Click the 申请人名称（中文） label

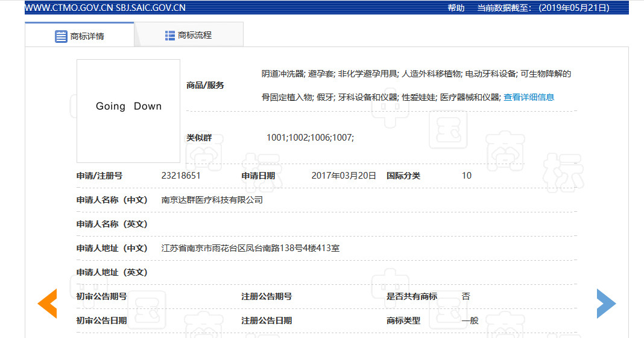112,200
